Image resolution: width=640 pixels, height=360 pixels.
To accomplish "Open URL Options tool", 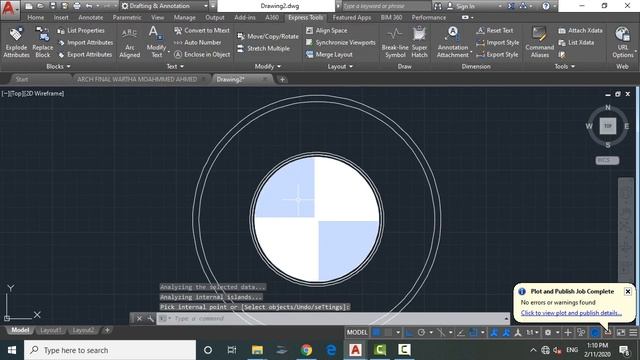I will pyautogui.click(x=623, y=42).
